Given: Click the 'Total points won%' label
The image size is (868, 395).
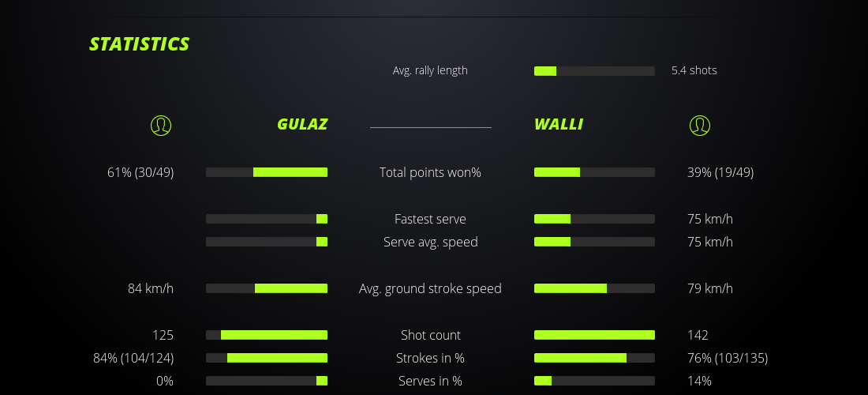Looking at the screenshot, I should [x=430, y=172].
